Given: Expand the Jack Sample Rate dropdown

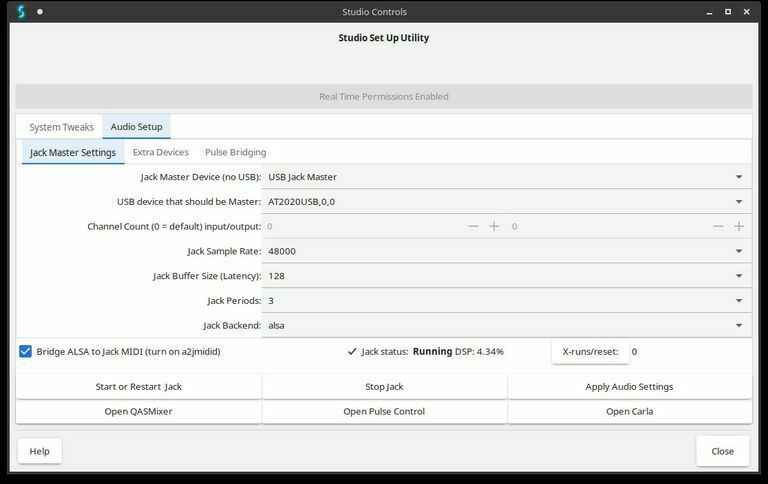Looking at the screenshot, I should (x=506, y=251).
